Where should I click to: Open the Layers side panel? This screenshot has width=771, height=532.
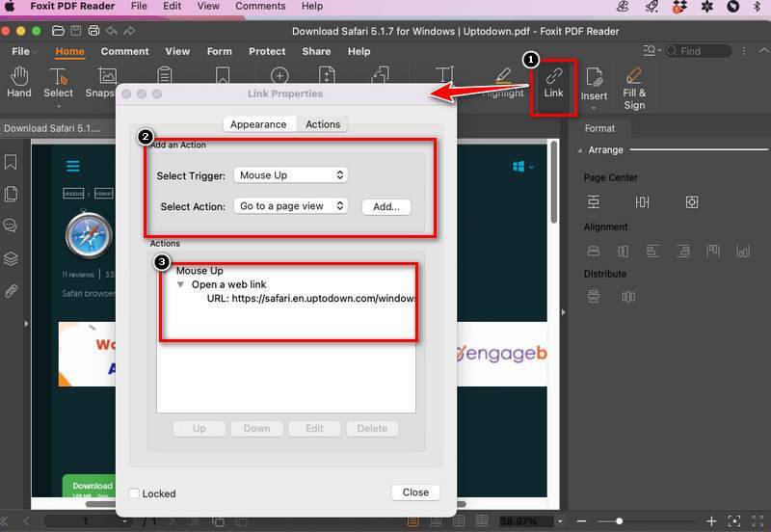click(11, 258)
